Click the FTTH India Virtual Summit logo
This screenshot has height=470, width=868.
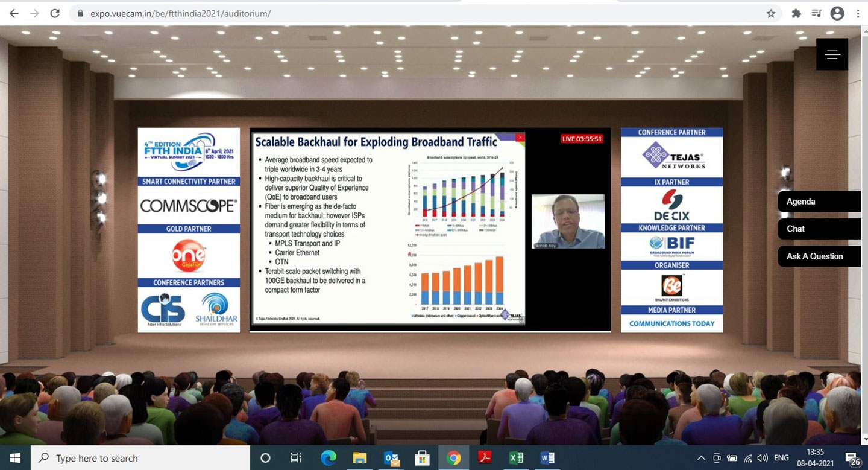click(x=189, y=153)
